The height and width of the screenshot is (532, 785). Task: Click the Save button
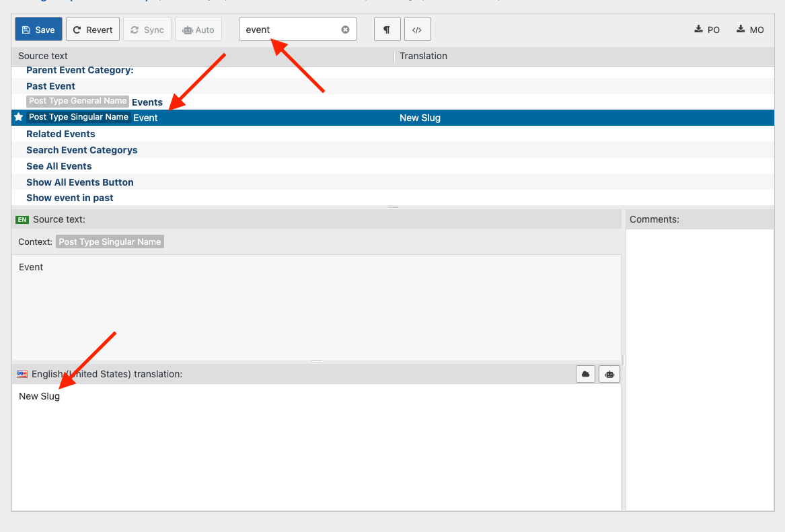tap(38, 30)
